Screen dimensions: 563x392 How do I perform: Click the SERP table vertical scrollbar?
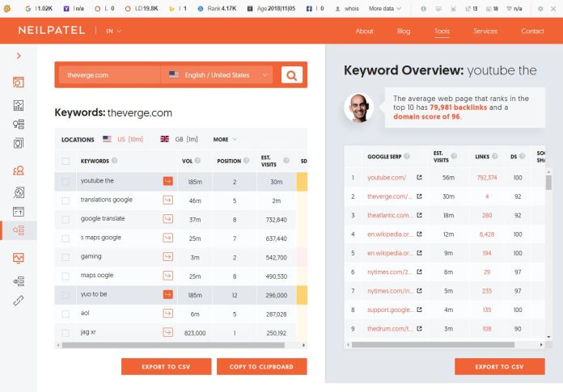548,183
